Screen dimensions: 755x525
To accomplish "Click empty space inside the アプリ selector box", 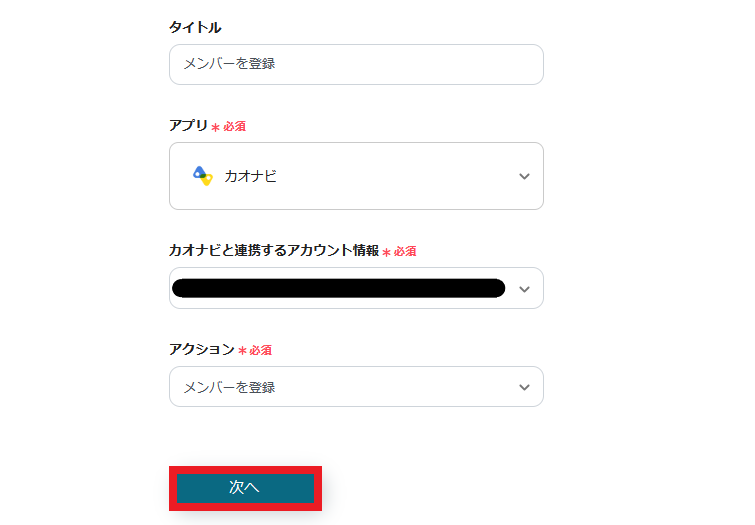I will [400, 177].
